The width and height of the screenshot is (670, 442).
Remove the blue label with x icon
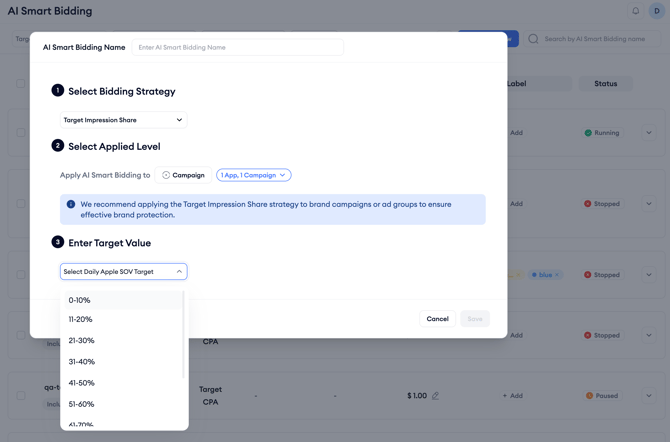pyautogui.click(x=557, y=275)
